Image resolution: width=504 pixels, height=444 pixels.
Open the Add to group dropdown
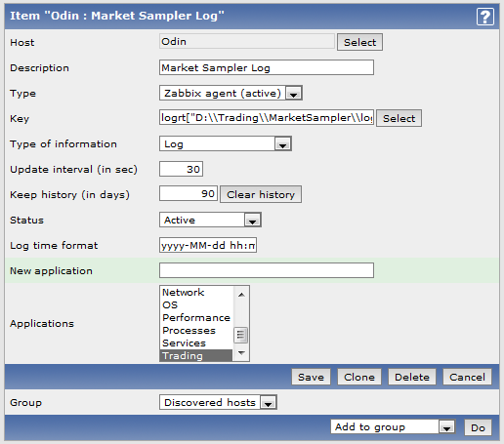coord(393,426)
